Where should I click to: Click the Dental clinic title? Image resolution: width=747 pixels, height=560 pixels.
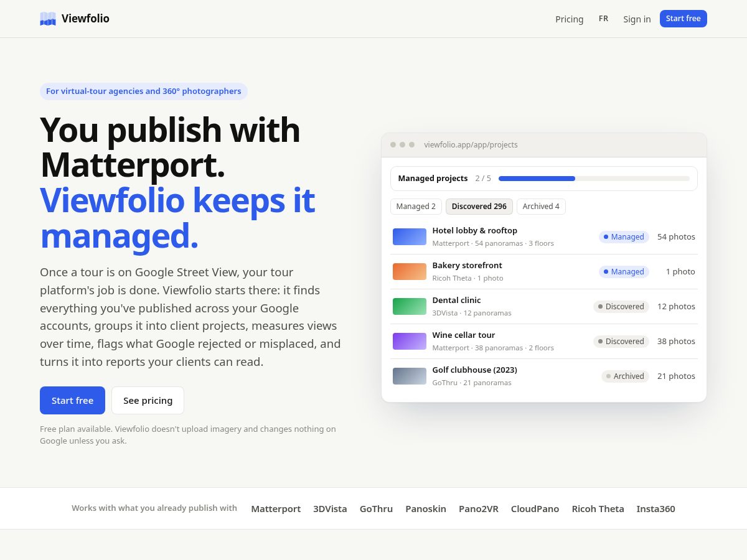tap(457, 301)
